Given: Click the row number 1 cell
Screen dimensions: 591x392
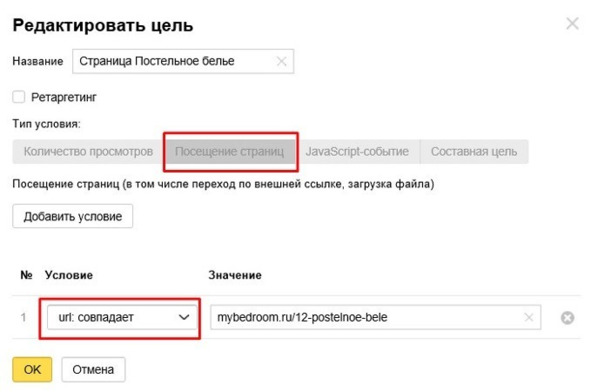Looking at the screenshot, I should tap(24, 317).
